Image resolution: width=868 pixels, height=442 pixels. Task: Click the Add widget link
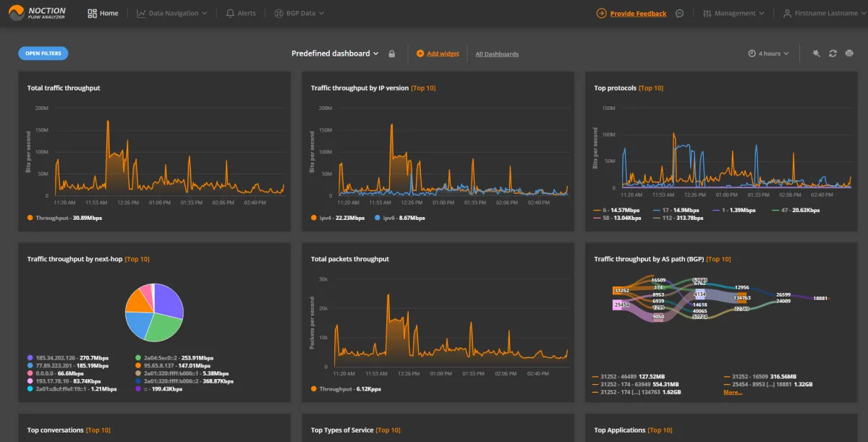tap(443, 54)
